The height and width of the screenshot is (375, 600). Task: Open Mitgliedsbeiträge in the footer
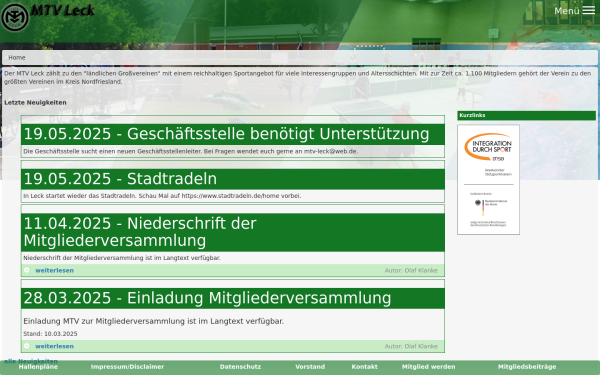click(527, 367)
